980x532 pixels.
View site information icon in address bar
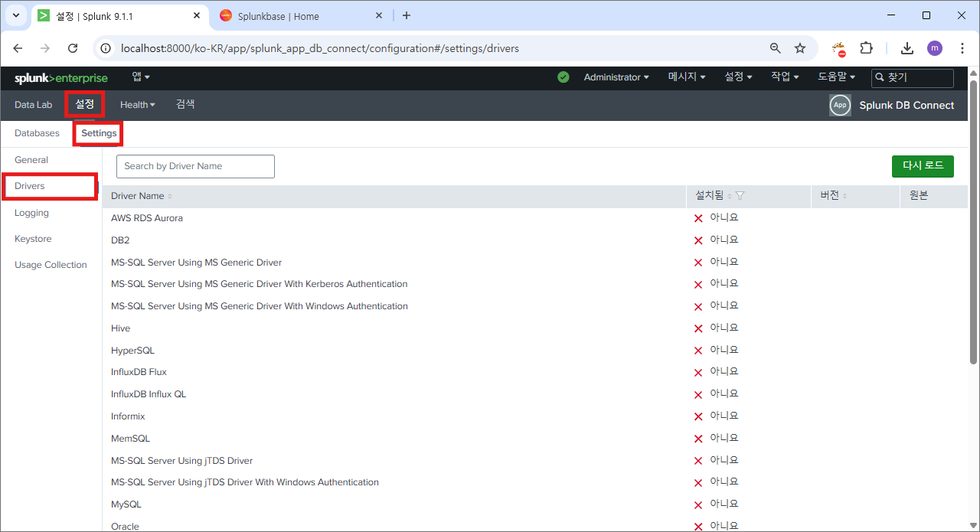(x=106, y=48)
